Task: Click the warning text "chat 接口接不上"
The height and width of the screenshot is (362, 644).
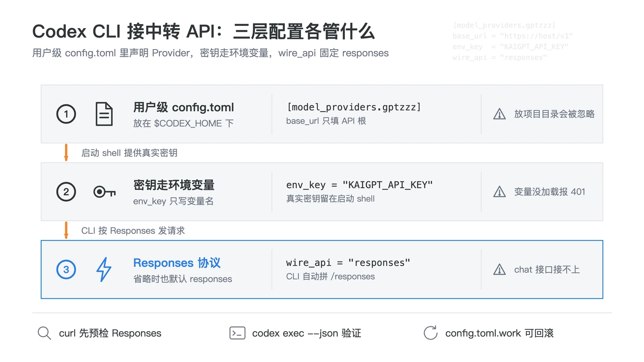Action: point(547,269)
